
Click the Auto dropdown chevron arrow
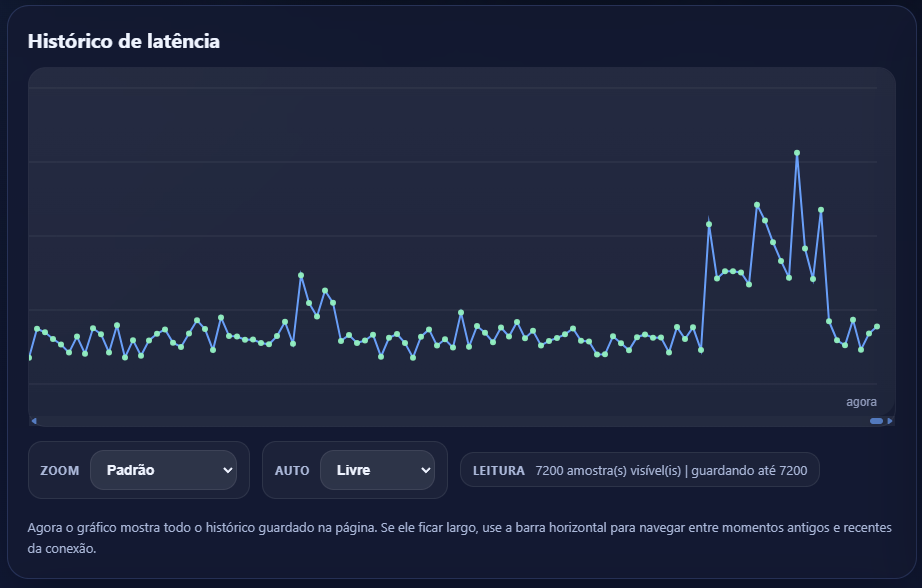pos(425,470)
